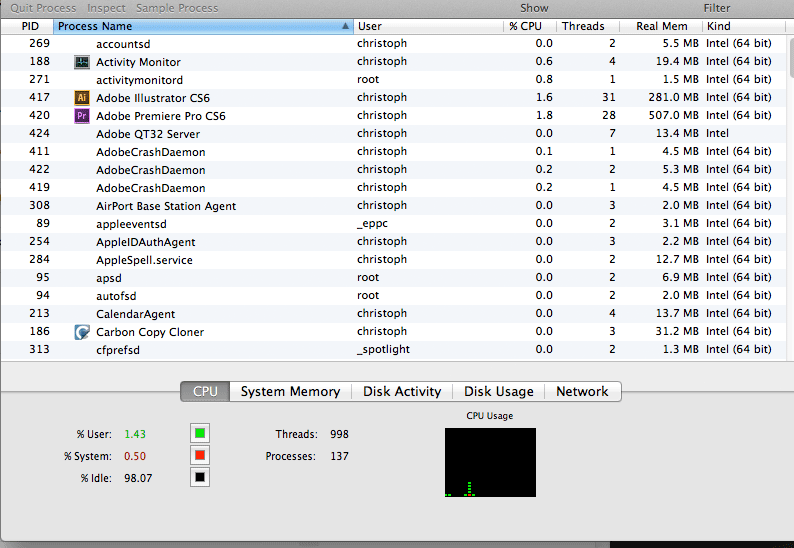This screenshot has width=794, height=548.
Task: Click the % User value 1.43
Action: (x=135, y=434)
